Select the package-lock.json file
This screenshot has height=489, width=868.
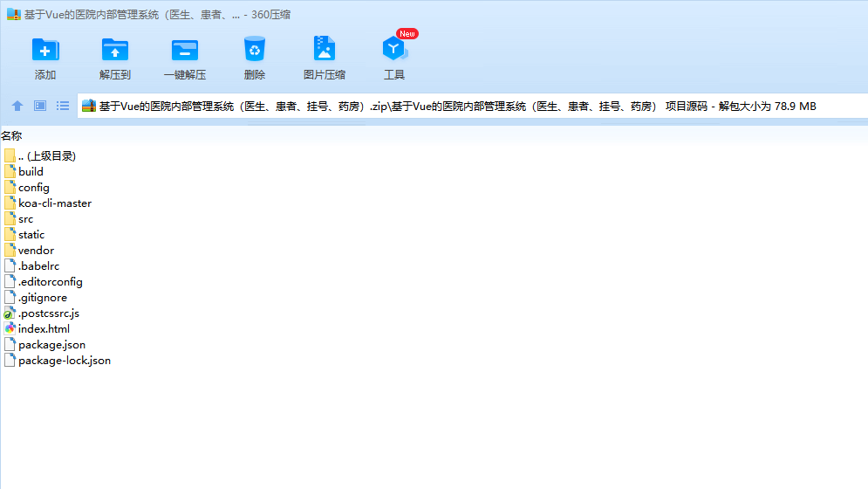pos(65,361)
